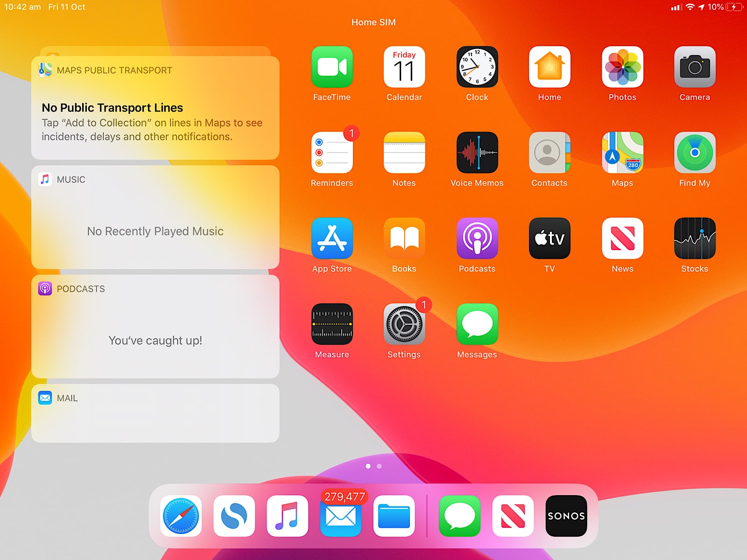Tap the Maps Public Transport widget

click(155, 108)
